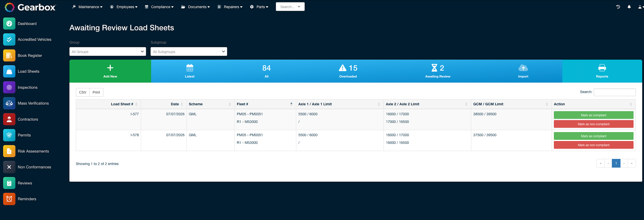644x220 pixels.
Task: Mark load sheet I-578 as non-compliant
Action: point(593,145)
